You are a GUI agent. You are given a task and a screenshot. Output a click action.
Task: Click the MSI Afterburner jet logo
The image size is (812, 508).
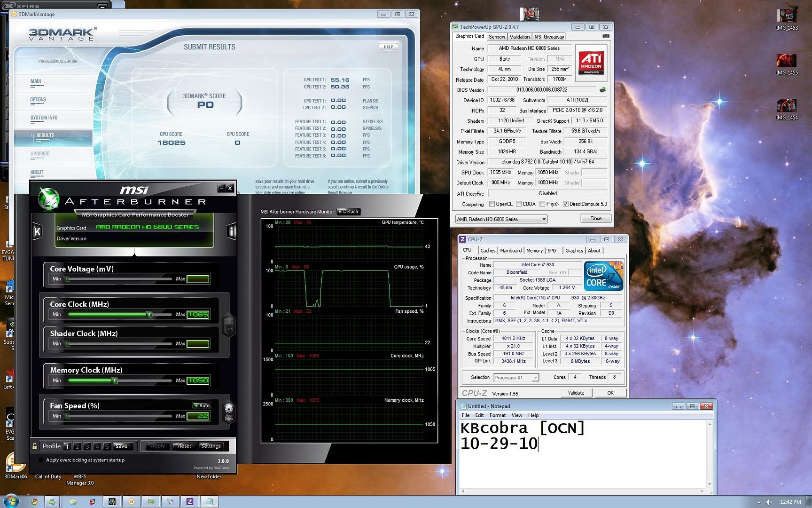point(48,198)
